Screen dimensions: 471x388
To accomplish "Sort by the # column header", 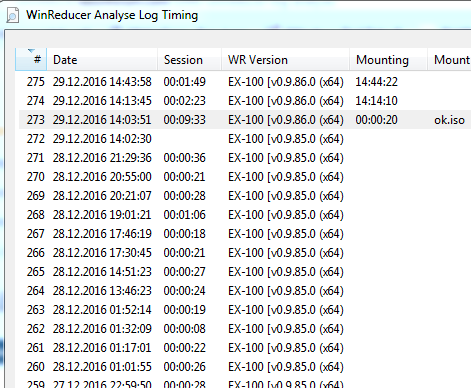I will coord(31,59).
